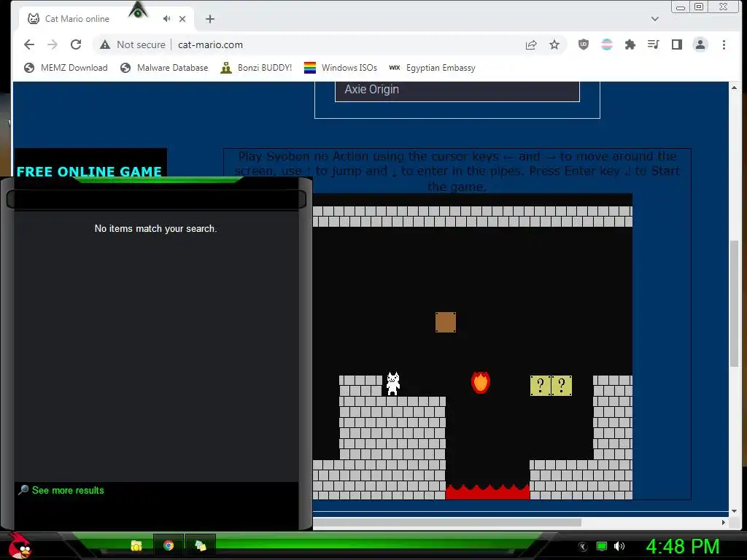Open File Explorer from the taskbar
The width and height of the screenshot is (747, 560).
point(136,545)
